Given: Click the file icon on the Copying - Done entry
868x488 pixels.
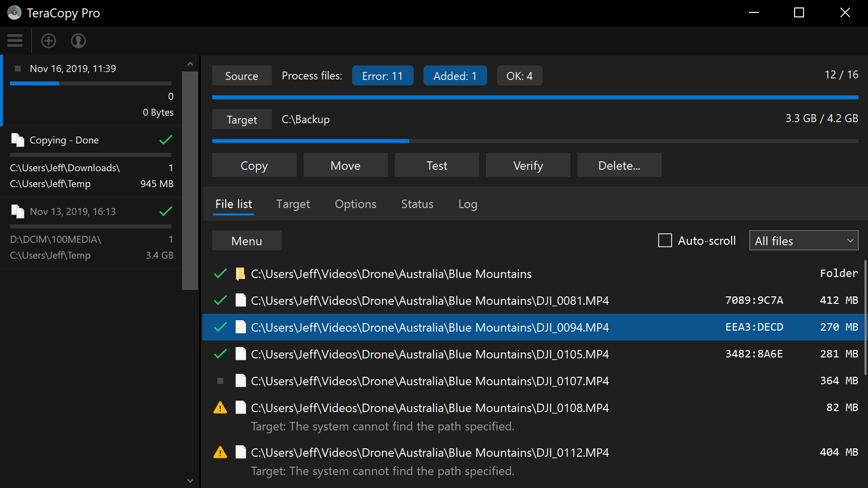Looking at the screenshot, I should [18, 140].
